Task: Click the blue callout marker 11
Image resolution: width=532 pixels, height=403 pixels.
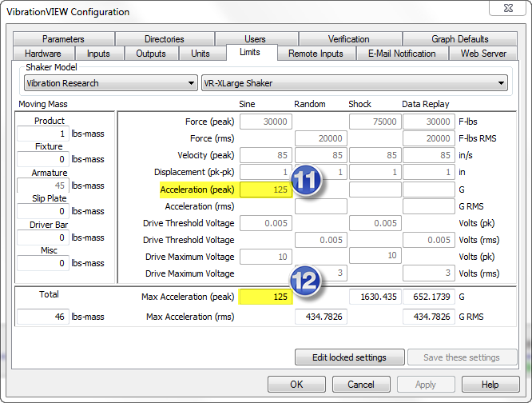Action: coord(307,182)
